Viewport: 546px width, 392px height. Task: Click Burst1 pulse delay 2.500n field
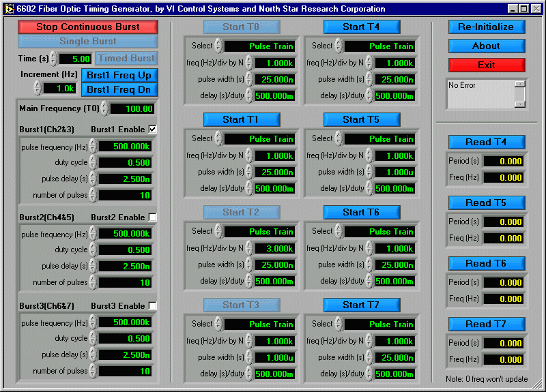(126, 179)
